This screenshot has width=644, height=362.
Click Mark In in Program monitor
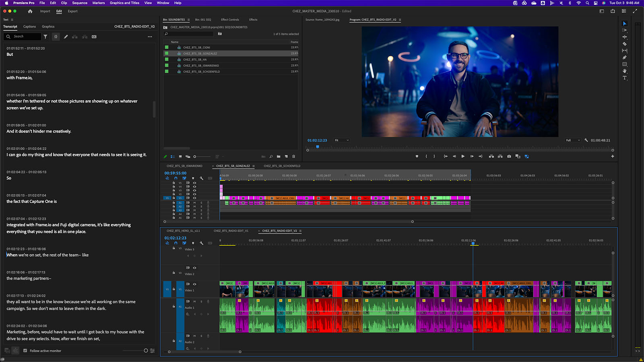click(426, 156)
